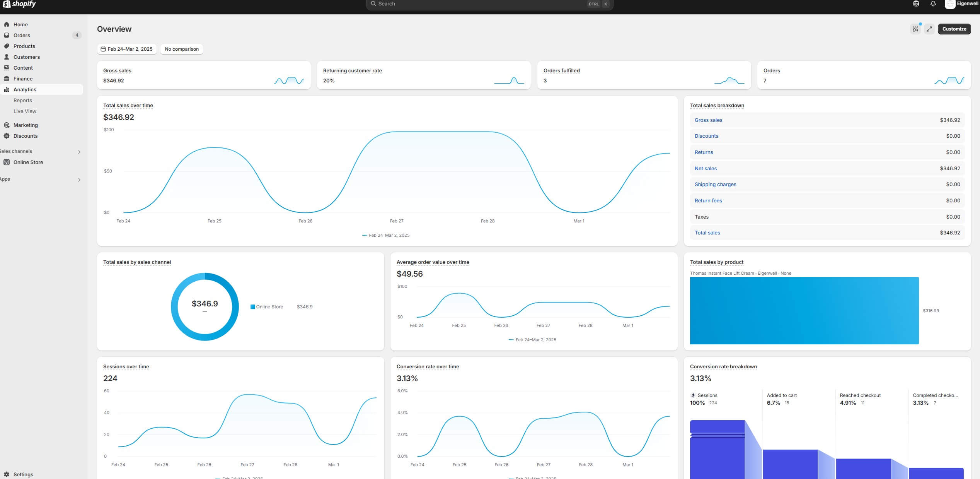Open the Feb 24–Mar 2, 2025 date picker
980x479 pixels.
[x=127, y=49]
